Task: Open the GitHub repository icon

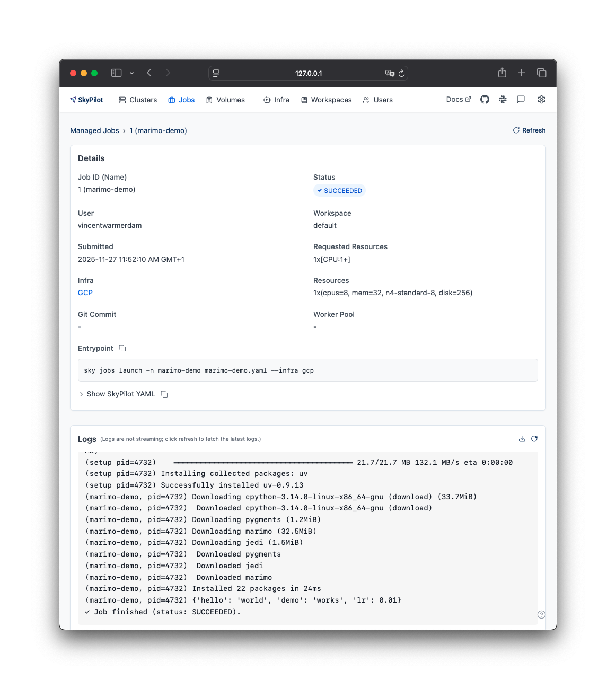Action: (x=485, y=100)
